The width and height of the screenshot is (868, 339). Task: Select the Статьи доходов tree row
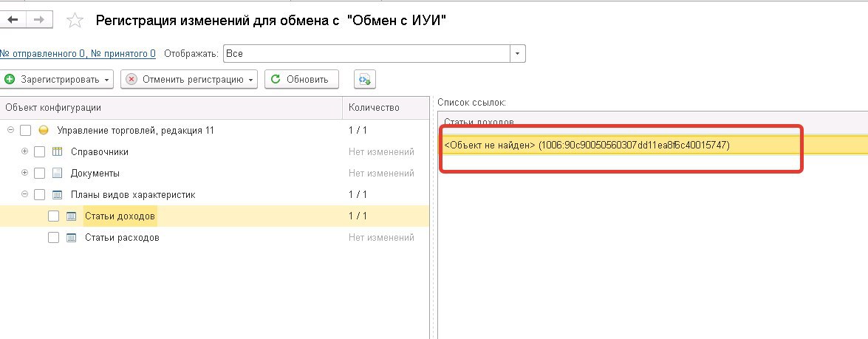click(x=214, y=216)
